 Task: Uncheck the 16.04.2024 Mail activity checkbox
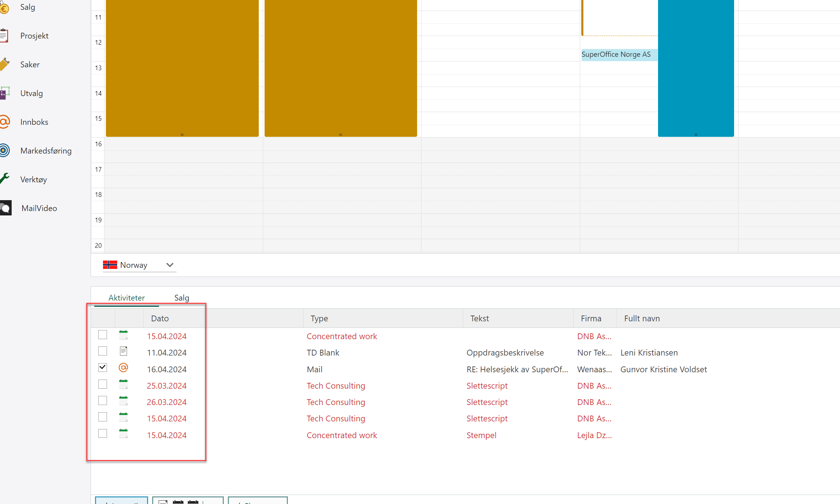(x=103, y=368)
